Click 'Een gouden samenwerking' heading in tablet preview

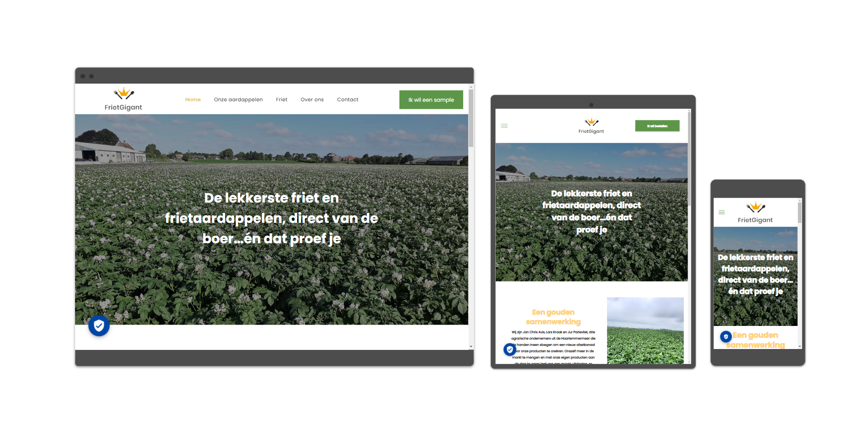pos(553,317)
